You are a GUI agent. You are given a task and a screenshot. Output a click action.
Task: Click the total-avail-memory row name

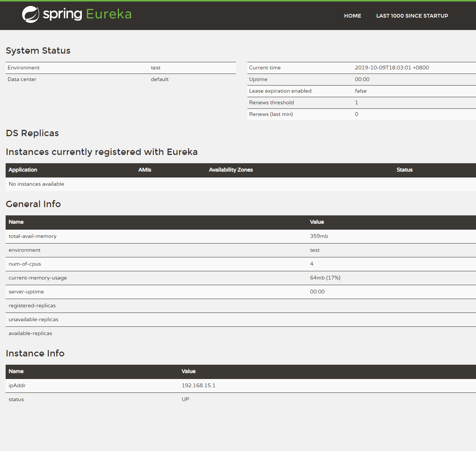[x=33, y=236]
